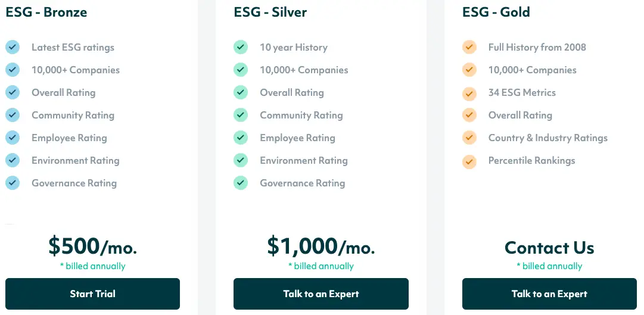Click the blue checkmark beside Latest ESG ratings

pyautogui.click(x=13, y=47)
